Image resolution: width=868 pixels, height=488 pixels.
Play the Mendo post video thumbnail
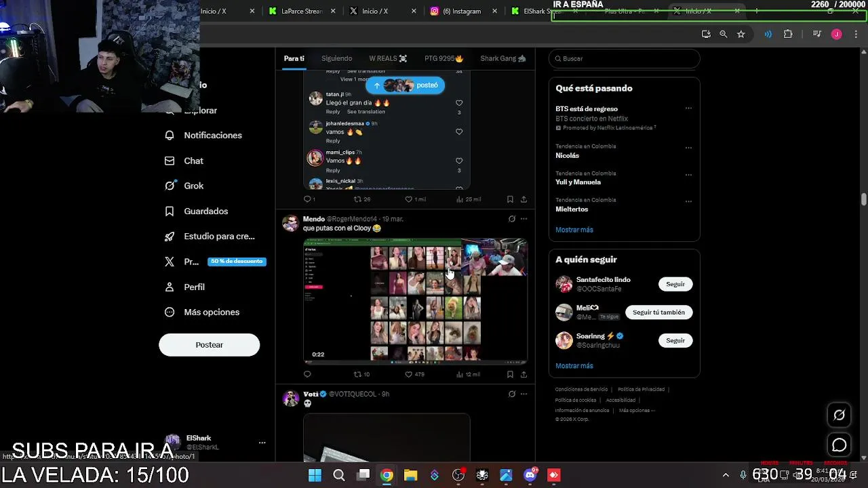click(x=415, y=301)
